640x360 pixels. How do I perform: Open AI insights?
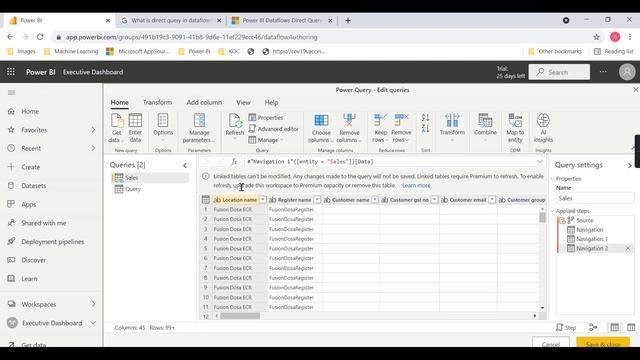[x=543, y=128]
